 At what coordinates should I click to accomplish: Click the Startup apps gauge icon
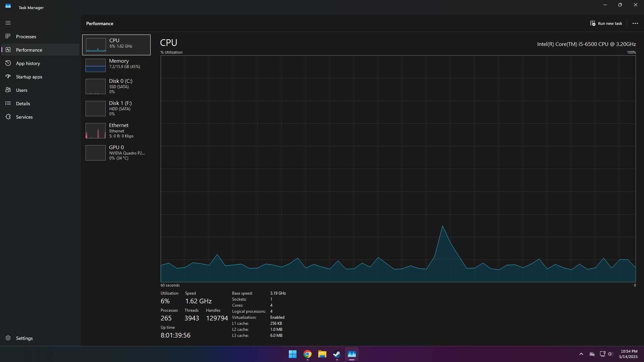point(8,76)
